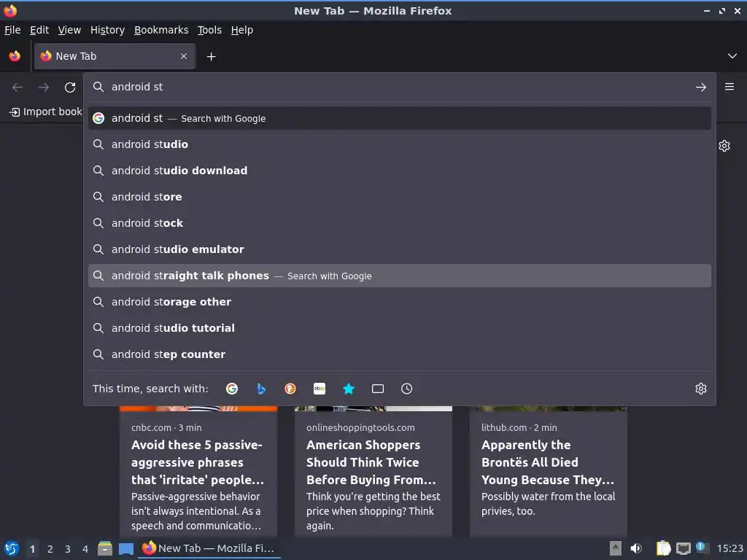Open the update notifier tray icon
This screenshot has width=747, height=560.
pos(701,548)
